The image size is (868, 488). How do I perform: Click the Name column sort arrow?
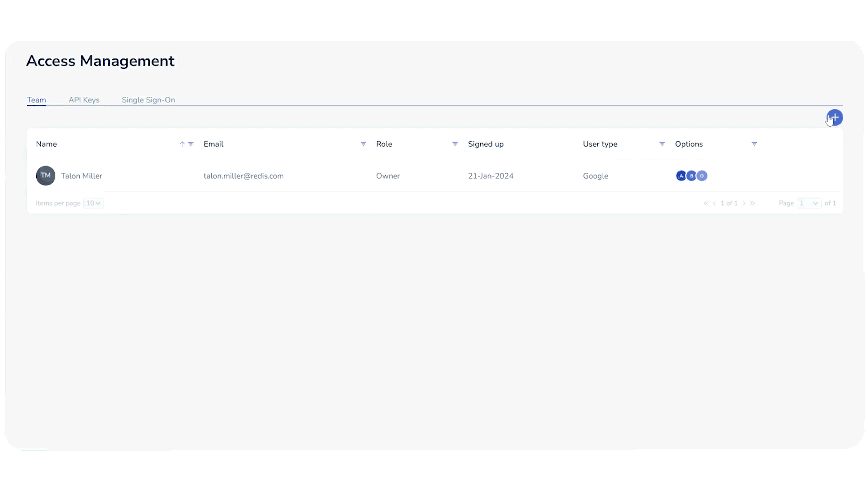pyautogui.click(x=182, y=144)
